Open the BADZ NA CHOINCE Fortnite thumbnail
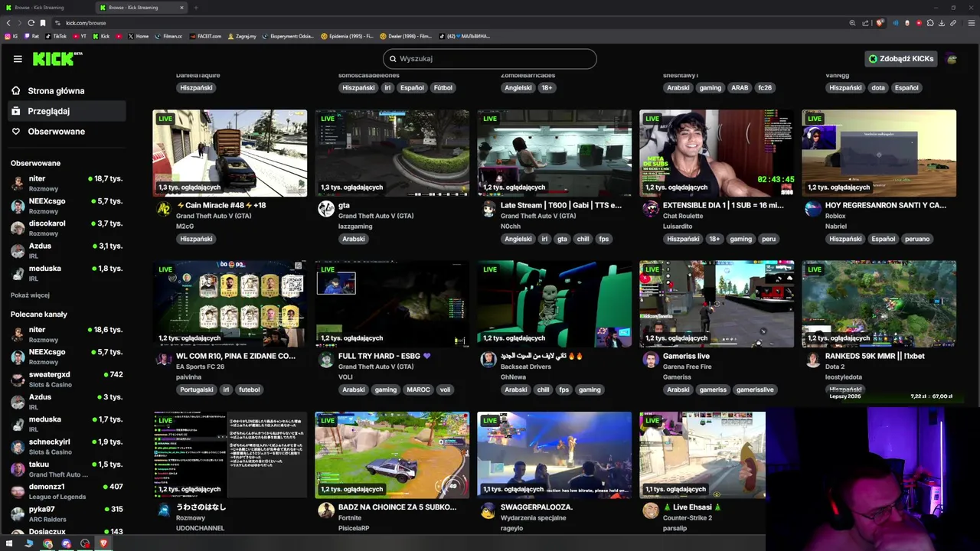This screenshot has width=980, height=551. [x=392, y=455]
